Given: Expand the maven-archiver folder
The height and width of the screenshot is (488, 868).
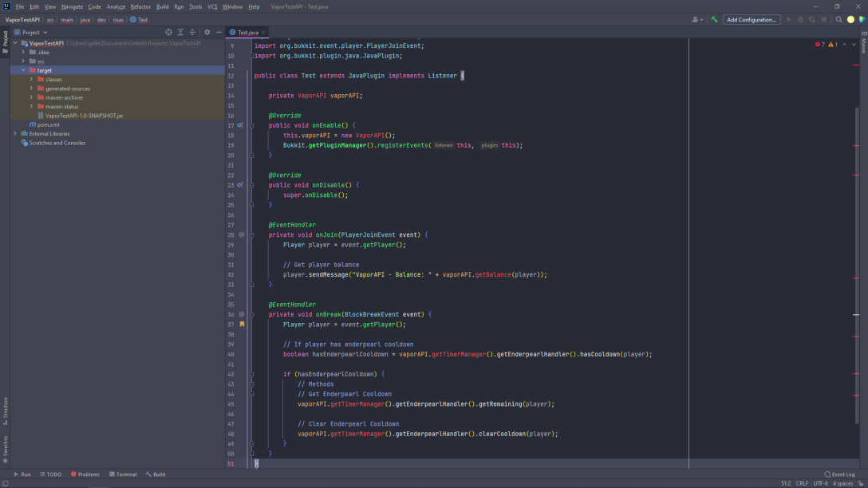Looking at the screenshot, I should pos(32,97).
